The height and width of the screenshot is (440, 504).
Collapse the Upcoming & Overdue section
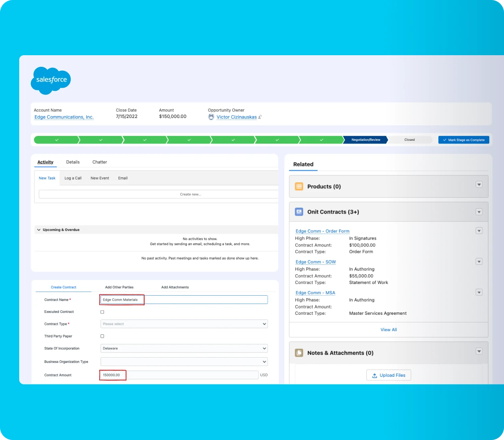click(x=39, y=230)
